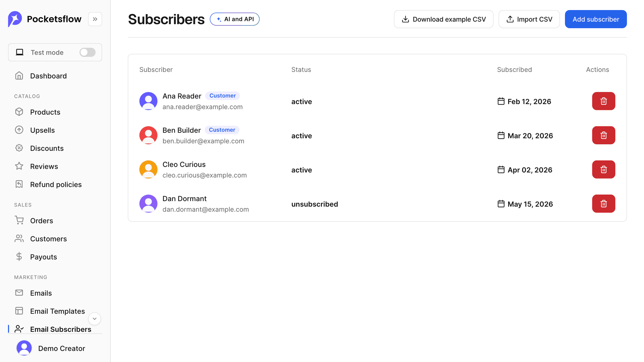The width and height of the screenshot is (644, 362).
Task: Delete subscriber Ana Reader
Action: (603, 101)
